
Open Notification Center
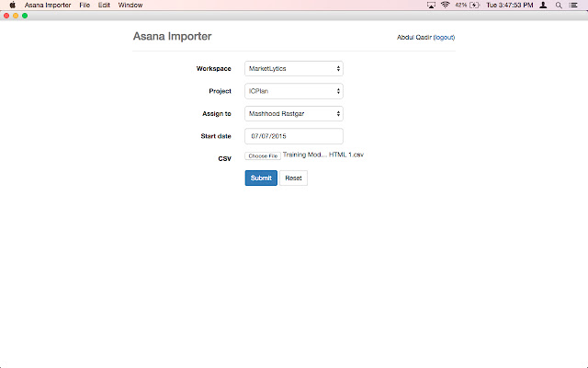tap(573, 5)
